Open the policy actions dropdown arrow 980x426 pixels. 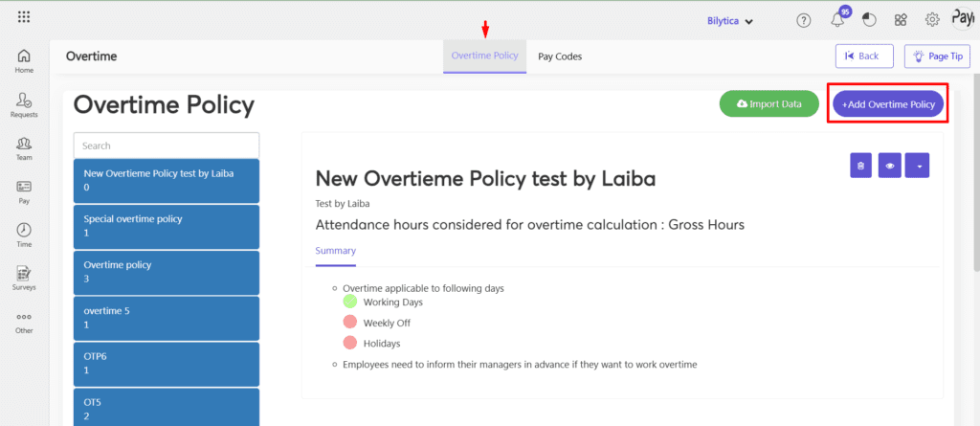point(919,166)
